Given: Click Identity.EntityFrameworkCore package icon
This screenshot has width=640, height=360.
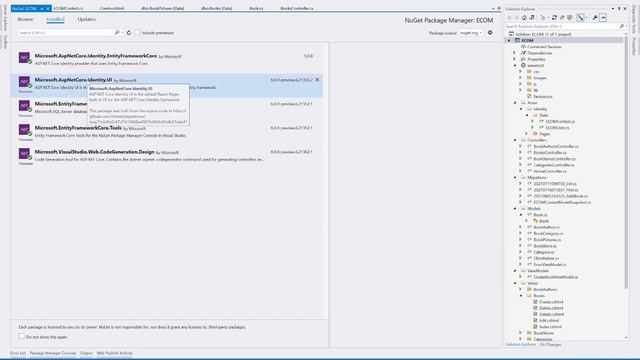Looking at the screenshot, I should point(24,58).
